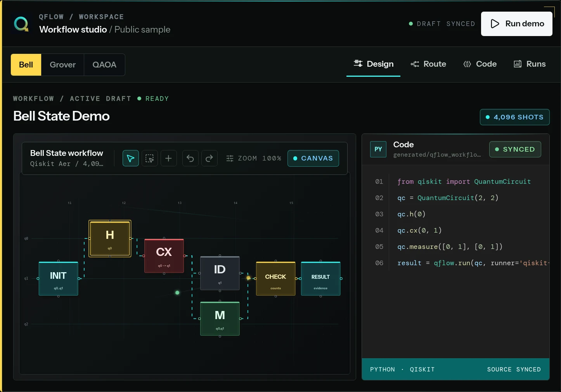
Task: Click the play icon in Run demo
Action: 495,24
